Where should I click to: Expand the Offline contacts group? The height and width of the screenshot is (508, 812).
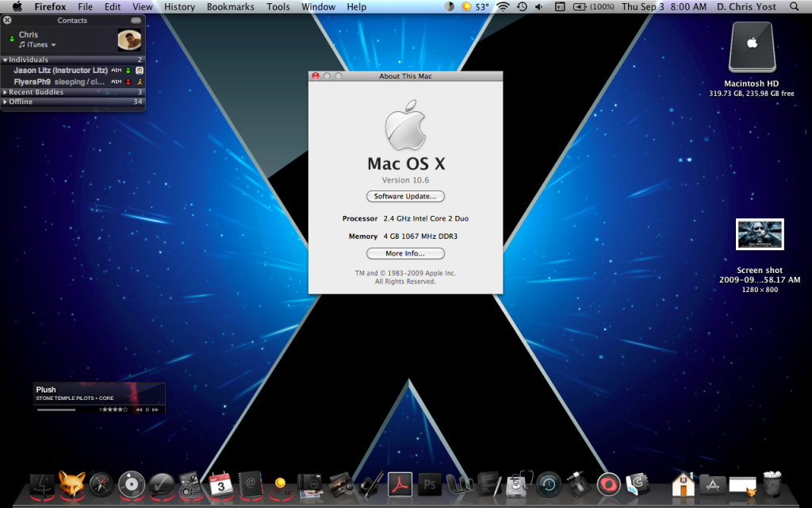[x=6, y=102]
